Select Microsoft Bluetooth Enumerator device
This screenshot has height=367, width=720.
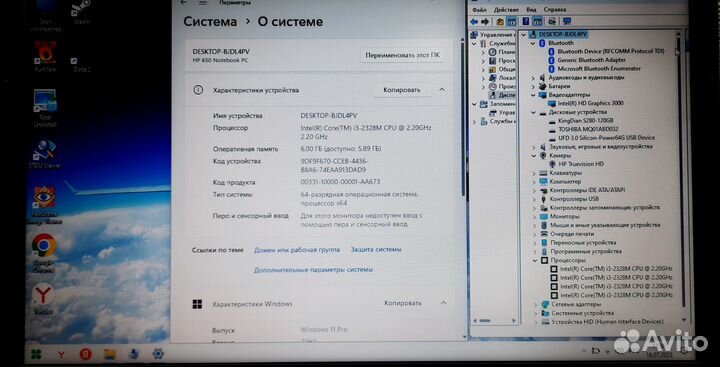pyautogui.click(x=599, y=68)
